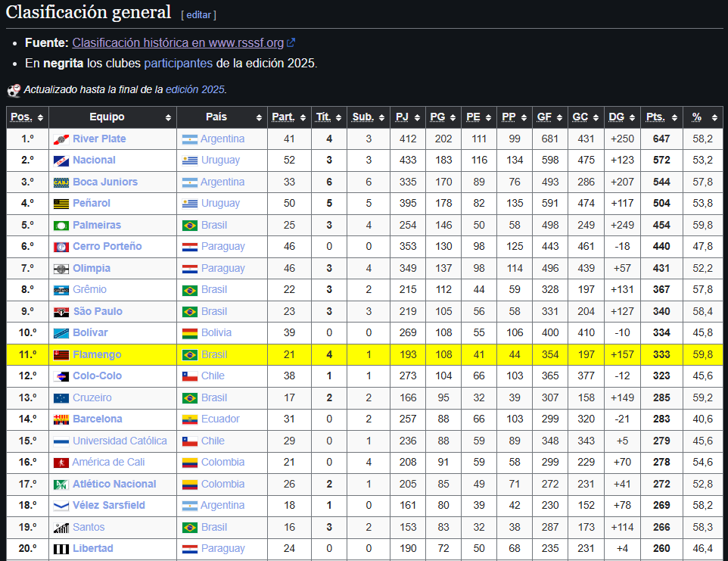Open Paraguay link in Libertad row

click(222, 549)
